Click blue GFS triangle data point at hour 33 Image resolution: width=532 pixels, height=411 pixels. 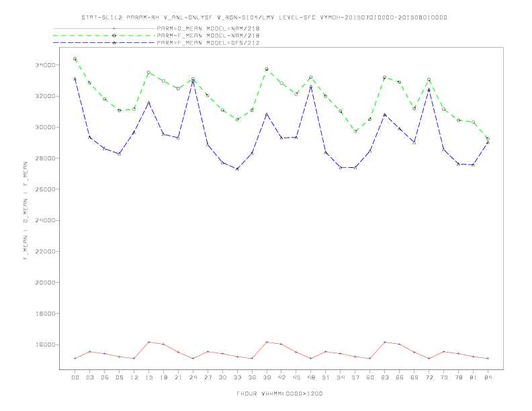[237, 169]
